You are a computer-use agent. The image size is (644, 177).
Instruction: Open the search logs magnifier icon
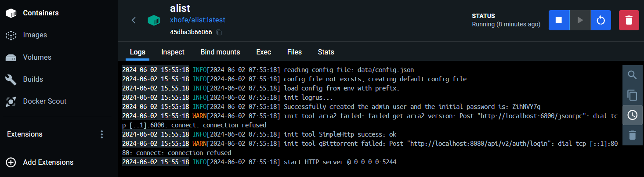tap(632, 75)
